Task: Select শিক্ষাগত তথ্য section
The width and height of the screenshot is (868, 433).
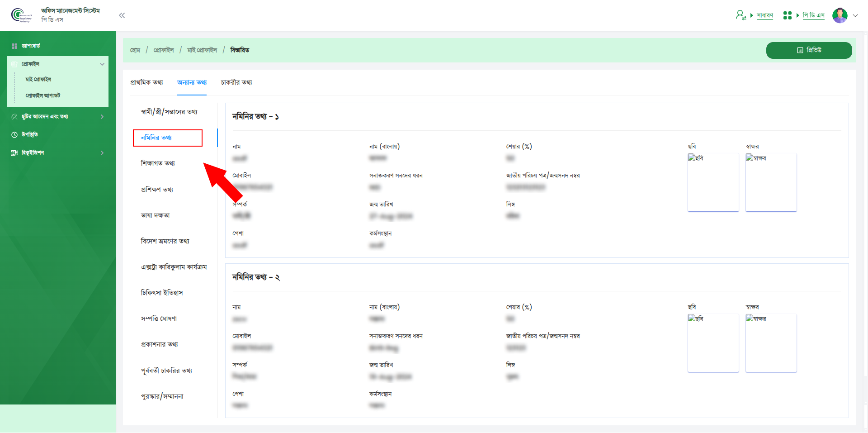Action: click(x=158, y=163)
